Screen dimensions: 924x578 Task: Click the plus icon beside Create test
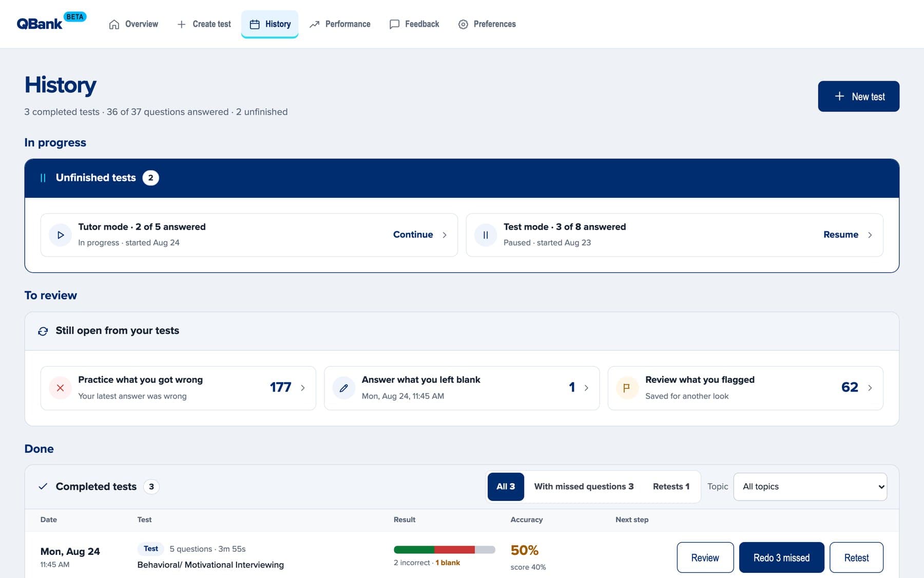point(181,24)
